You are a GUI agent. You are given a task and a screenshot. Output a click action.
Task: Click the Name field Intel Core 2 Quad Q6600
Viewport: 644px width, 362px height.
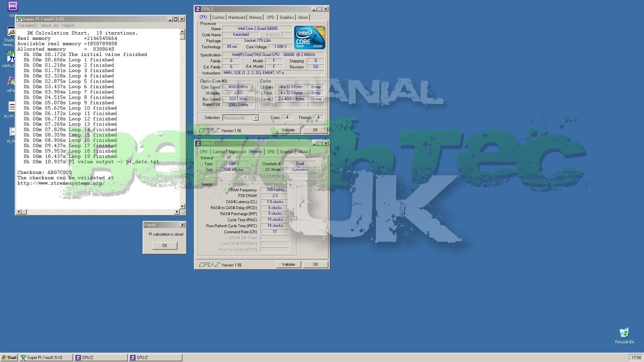257,29
